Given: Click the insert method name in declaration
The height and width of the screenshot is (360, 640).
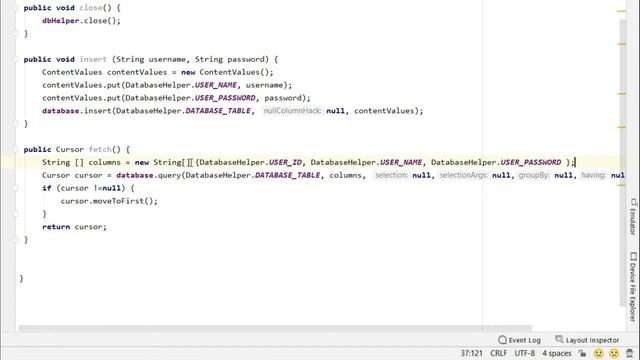Looking at the screenshot, I should pos(93,59).
